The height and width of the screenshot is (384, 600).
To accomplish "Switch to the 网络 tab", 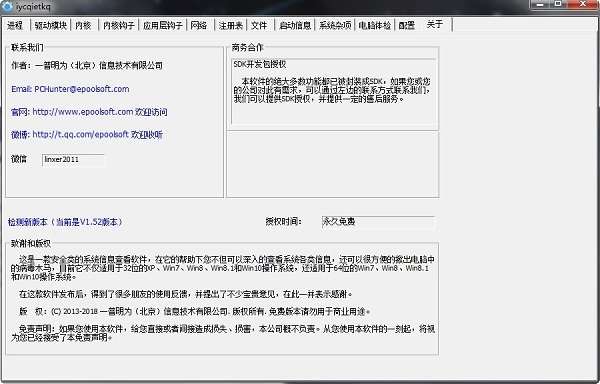I will point(199,25).
